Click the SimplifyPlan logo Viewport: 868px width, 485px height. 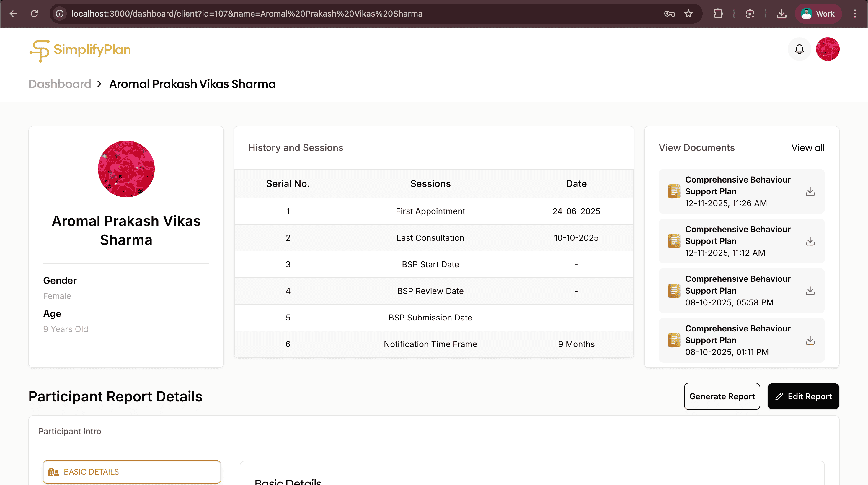pyautogui.click(x=80, y=50)
